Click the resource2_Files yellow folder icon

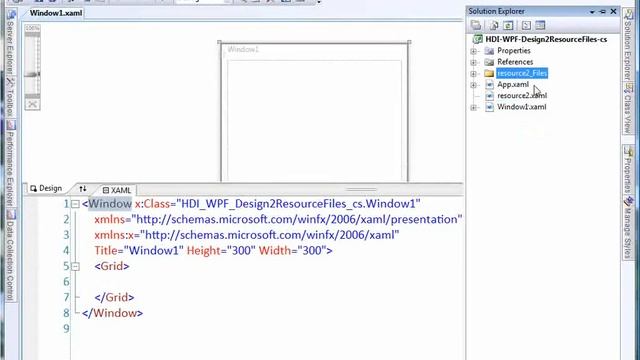(x=489, y=73)
